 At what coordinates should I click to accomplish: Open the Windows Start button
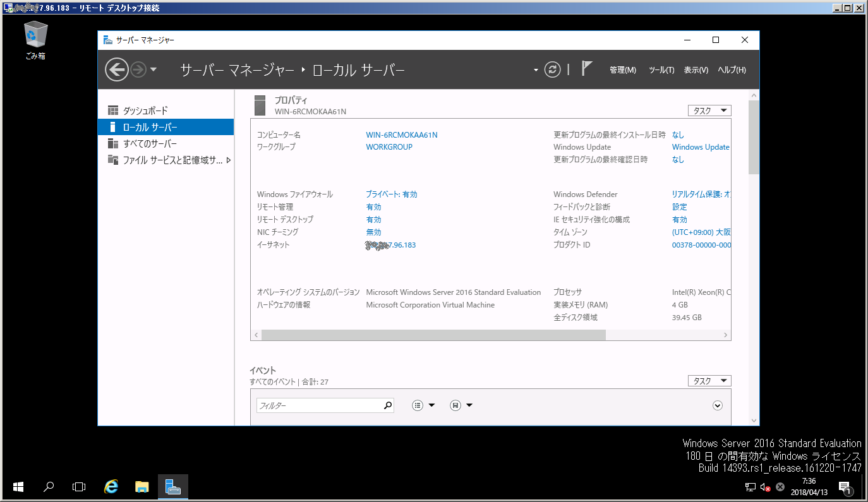tap(18, 487)
